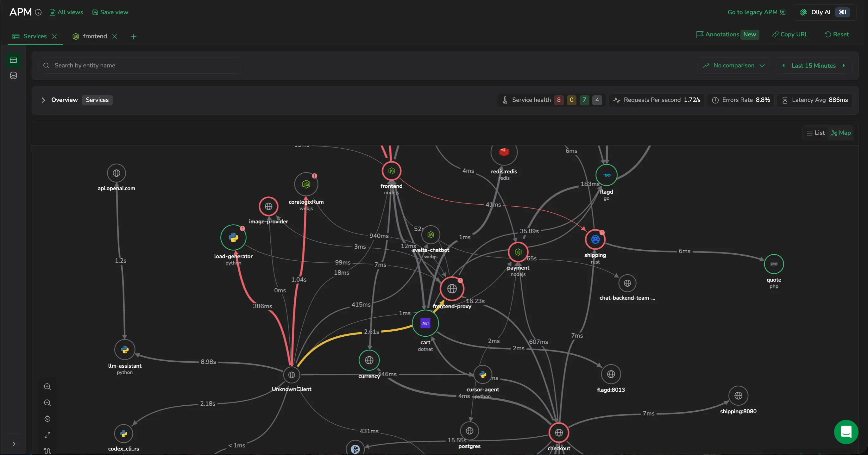Image resolution: width=868 pixels, height=455 pixels.
Task: Click the APM info icon
Action: tap(38, 12)
